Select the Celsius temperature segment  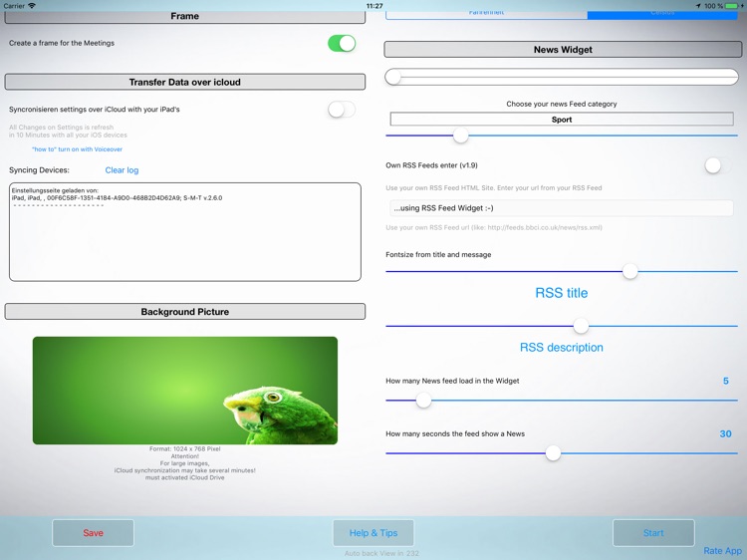(x=662, y=14)
